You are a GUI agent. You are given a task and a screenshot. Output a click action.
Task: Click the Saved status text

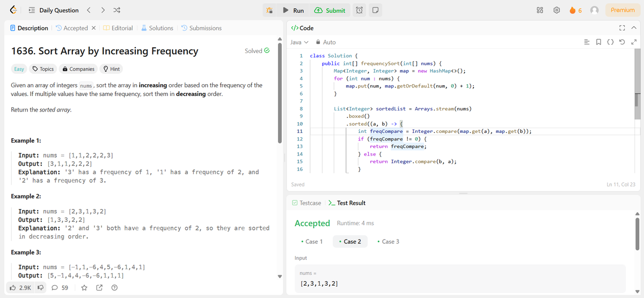coord(297,184)
